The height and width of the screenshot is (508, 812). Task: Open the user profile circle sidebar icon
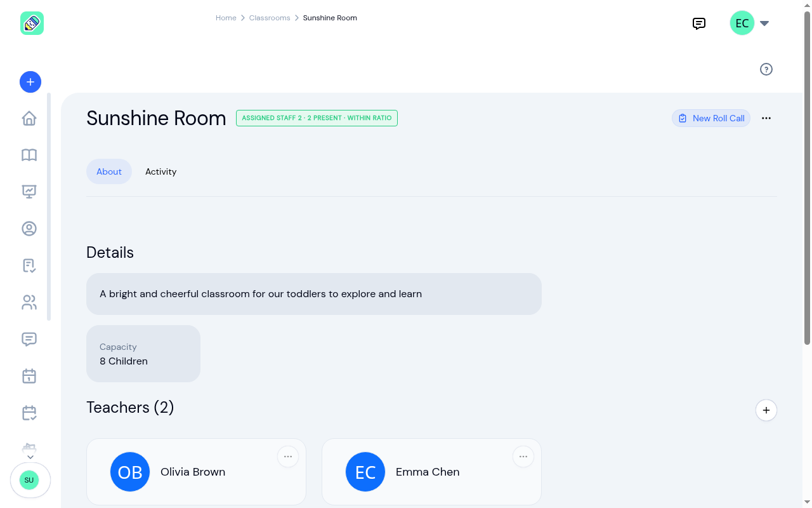[29, 229]
